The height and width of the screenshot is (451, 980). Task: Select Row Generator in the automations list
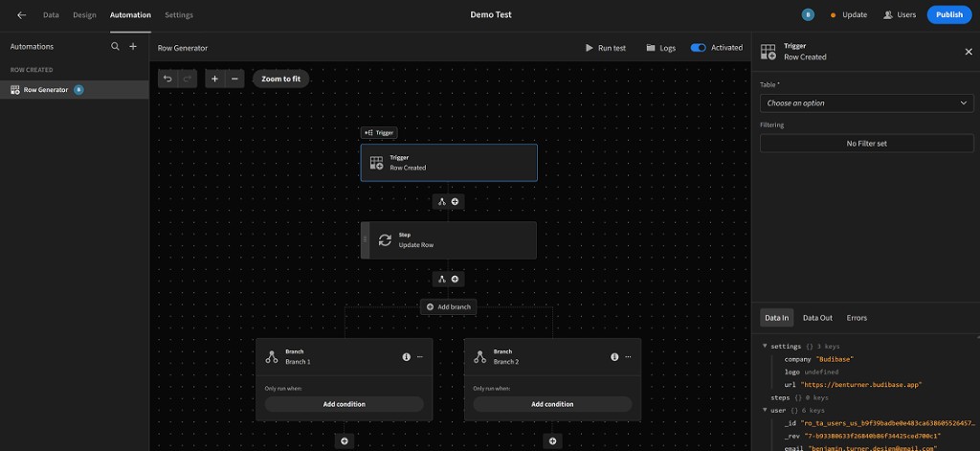[75, 90]
